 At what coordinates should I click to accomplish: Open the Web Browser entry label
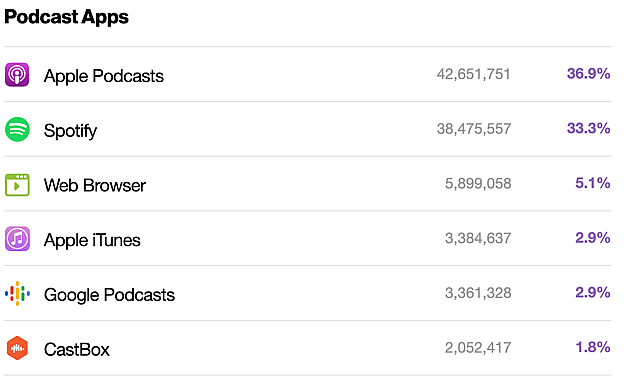[95, 185]
